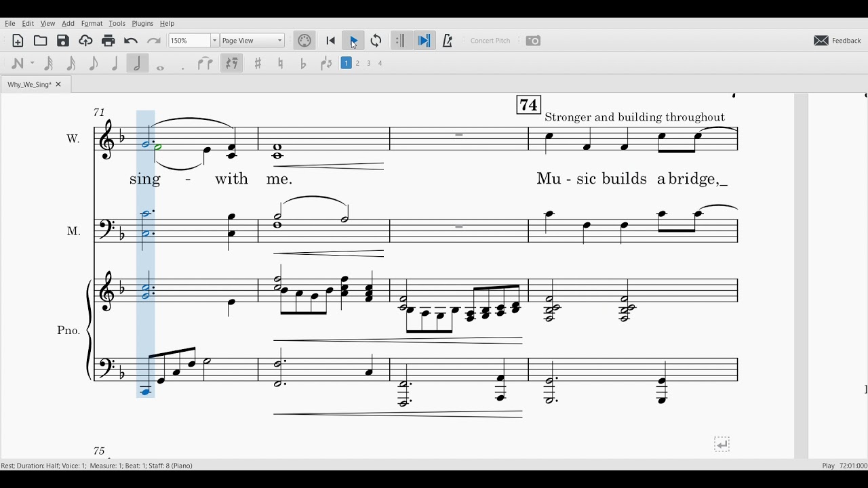
Task: Select green highlighted note in W. staff
Action: click(x=158, y=147)
